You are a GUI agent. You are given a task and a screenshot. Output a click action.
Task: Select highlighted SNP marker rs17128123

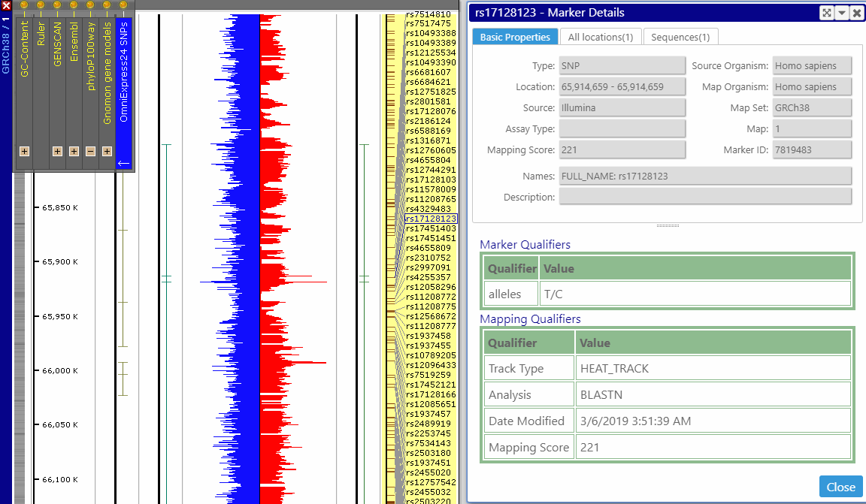pyautogui.click(x=431, y=219)
